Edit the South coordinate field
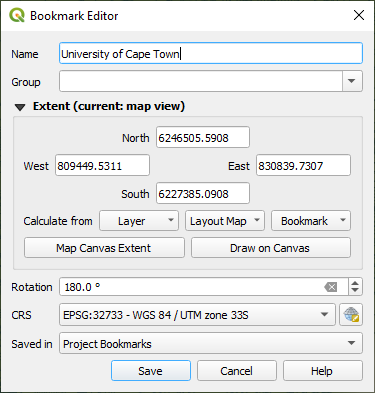375x393 pixels. [203, 193]
